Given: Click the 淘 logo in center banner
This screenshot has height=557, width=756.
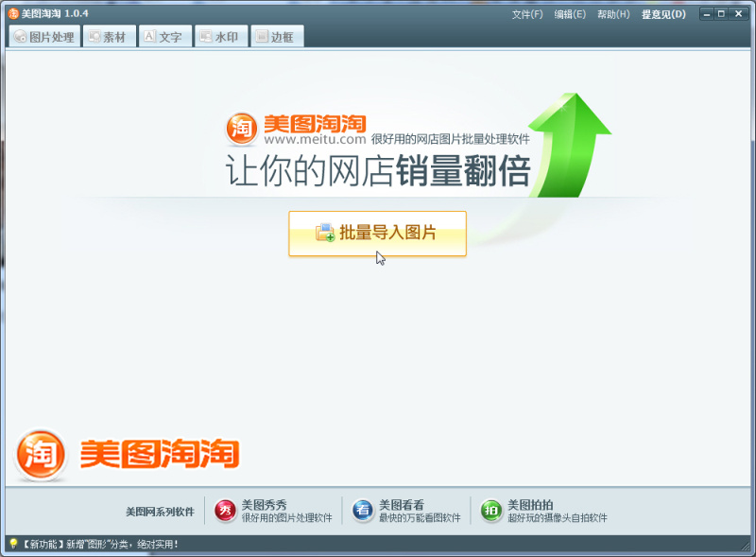Looking at the screenshot, I should (x=242, y=129).
